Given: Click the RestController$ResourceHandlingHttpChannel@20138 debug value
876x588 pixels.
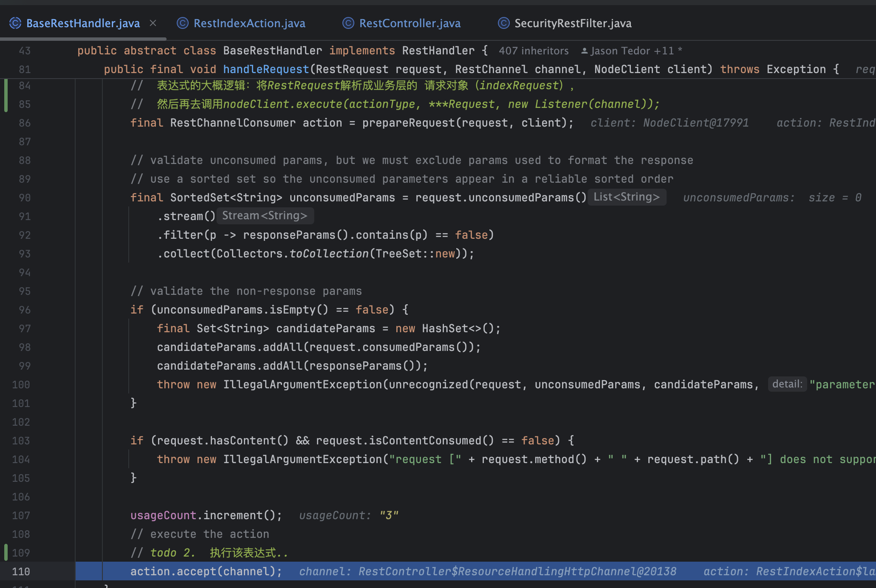Looking at the screenshot, I should (517, 571).
